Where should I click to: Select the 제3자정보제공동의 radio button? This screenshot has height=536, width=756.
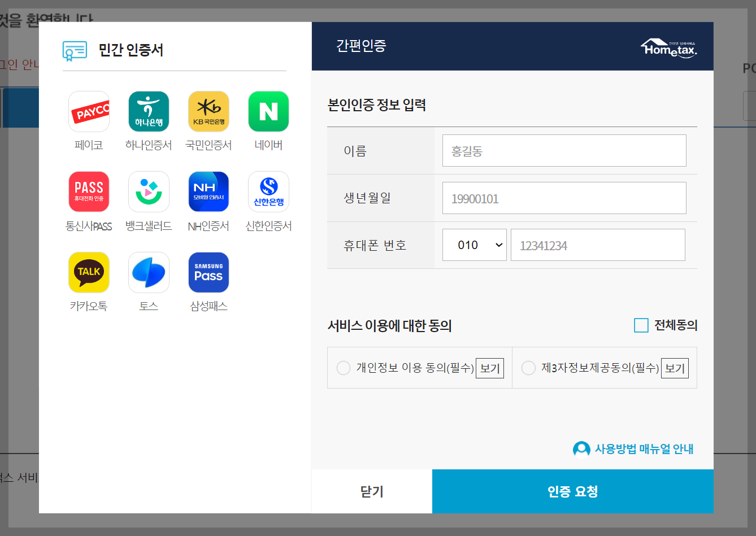point(528,368)
